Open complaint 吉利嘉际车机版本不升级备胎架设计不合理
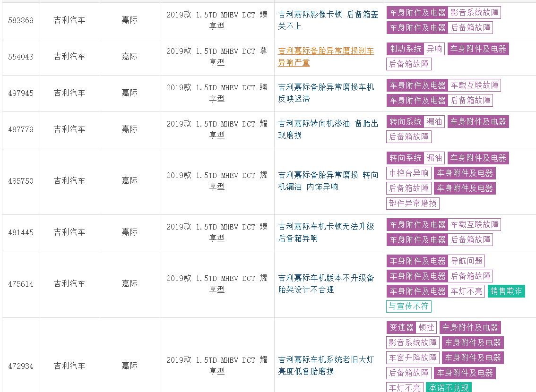Image resolution: width=536 pixels, height=392 pixels. 326,284
